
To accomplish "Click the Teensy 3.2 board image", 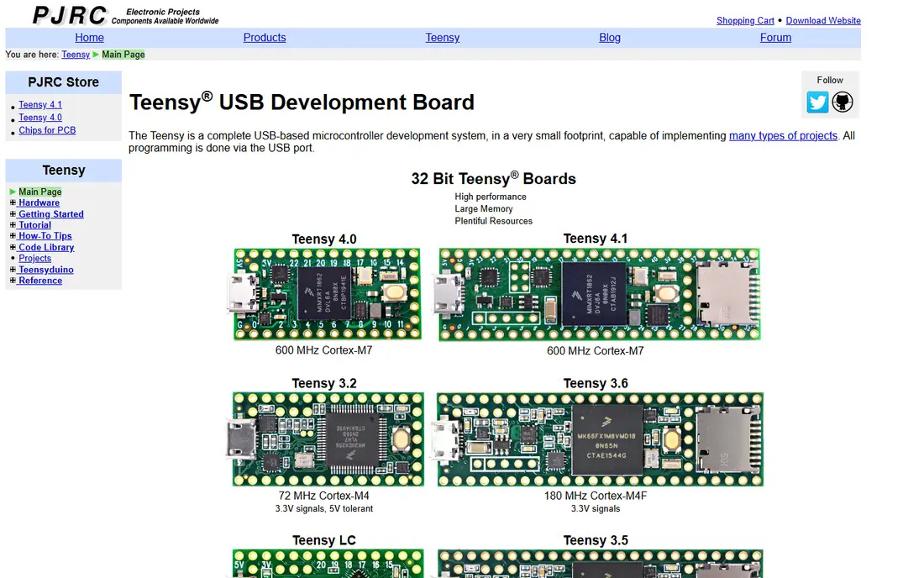I will pyautogui.click(x=325, y=439).
